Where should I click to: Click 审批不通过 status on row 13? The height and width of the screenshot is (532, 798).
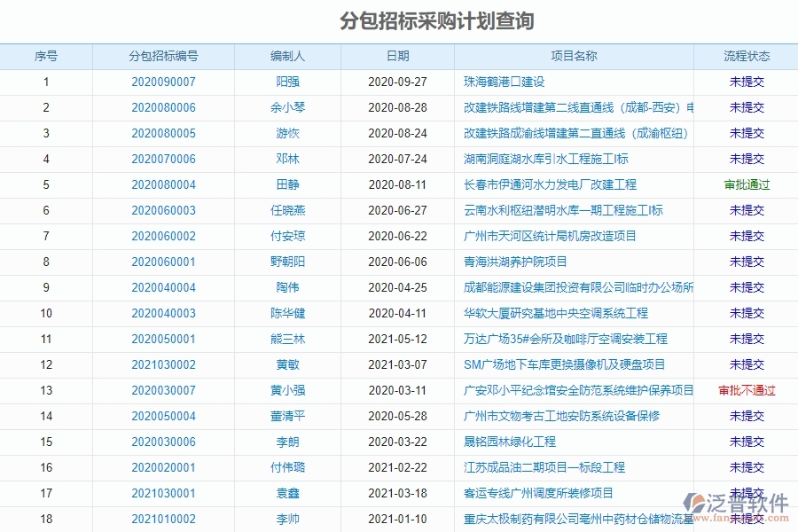(747, 390)
